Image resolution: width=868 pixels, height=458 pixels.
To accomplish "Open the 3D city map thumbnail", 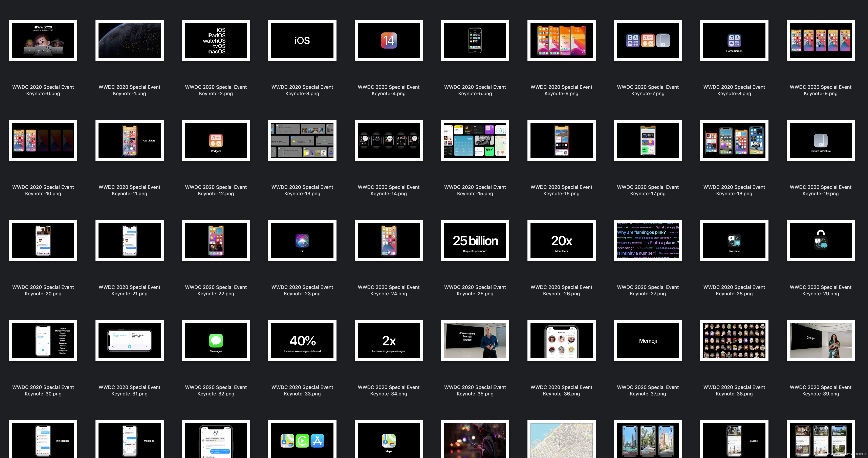I will coord(561,439).
